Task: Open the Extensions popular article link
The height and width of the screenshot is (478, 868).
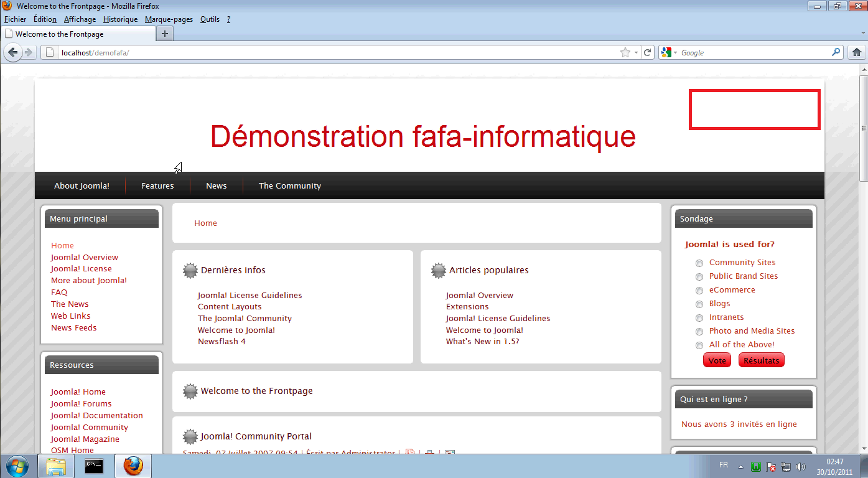Action: (x=467, y=307)
